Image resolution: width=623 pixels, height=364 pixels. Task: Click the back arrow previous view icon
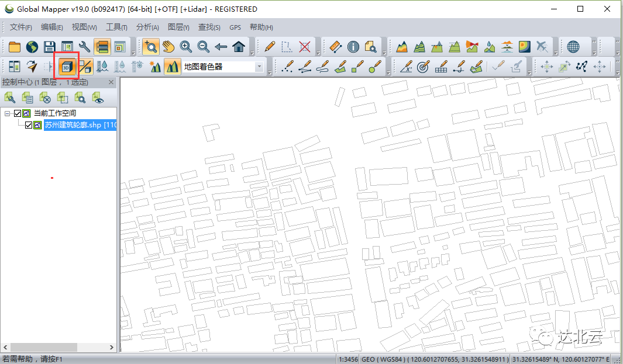221,47
